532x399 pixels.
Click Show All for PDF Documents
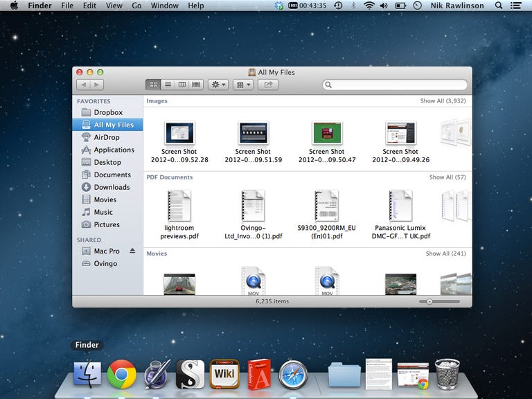(x=447, y=177)
